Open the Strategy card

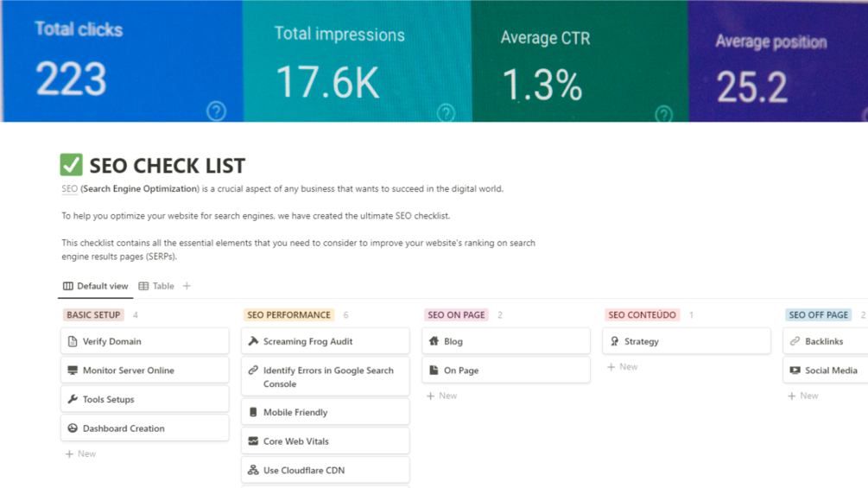coord(687,341)
